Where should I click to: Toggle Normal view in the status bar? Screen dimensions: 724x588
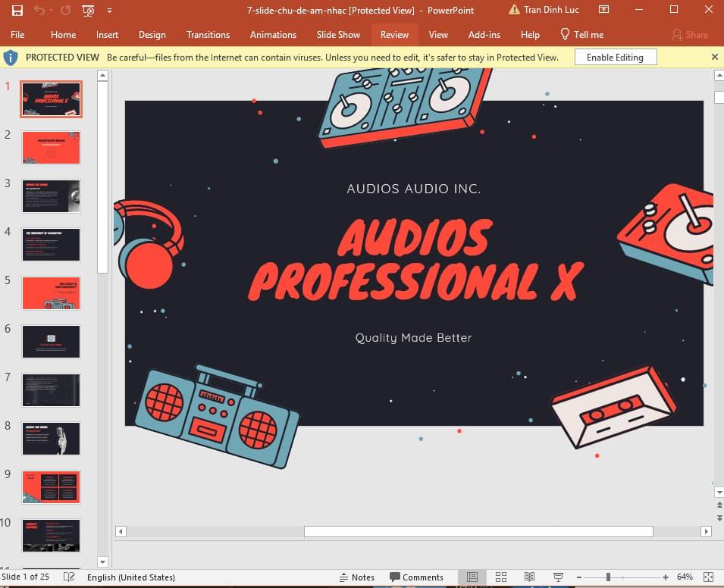click(x=472, y=577)
